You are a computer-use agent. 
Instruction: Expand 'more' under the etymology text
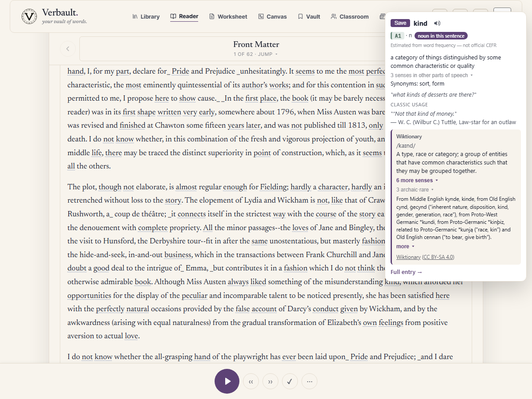406,246
